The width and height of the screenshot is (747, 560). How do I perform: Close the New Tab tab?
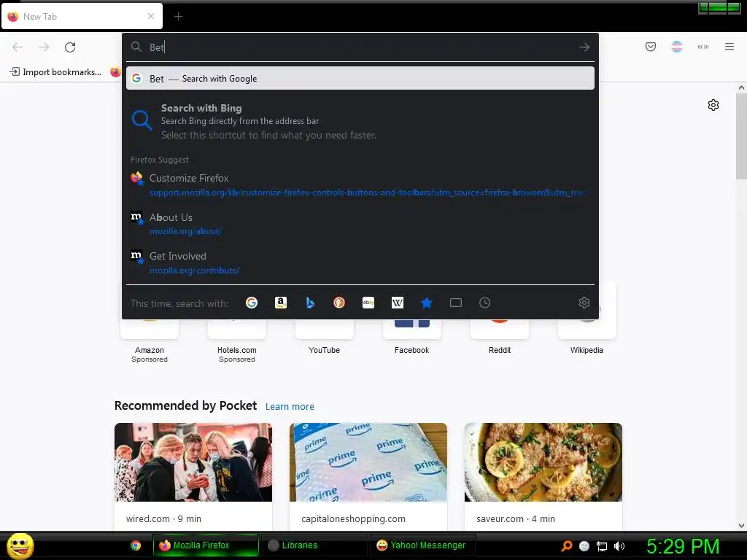coord(150,16)
